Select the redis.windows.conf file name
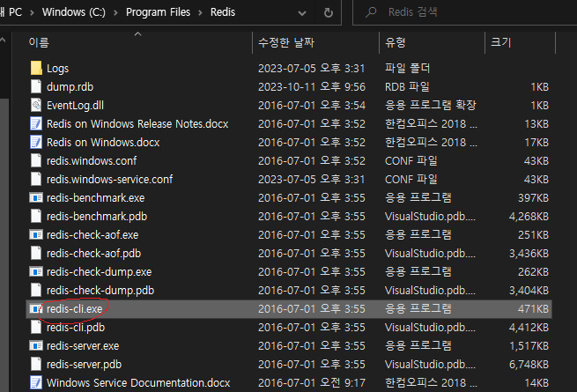The image size is (577, 392). pos(92,161)
